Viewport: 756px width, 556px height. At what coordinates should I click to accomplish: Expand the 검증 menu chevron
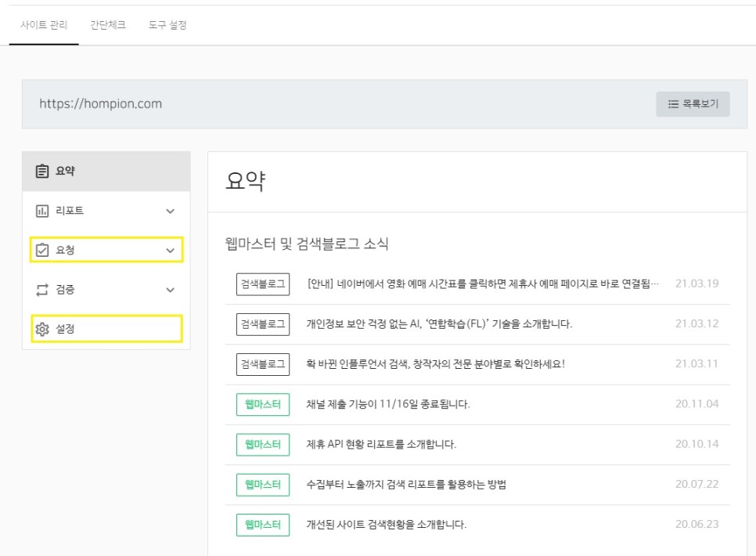[x=171, y=290]
